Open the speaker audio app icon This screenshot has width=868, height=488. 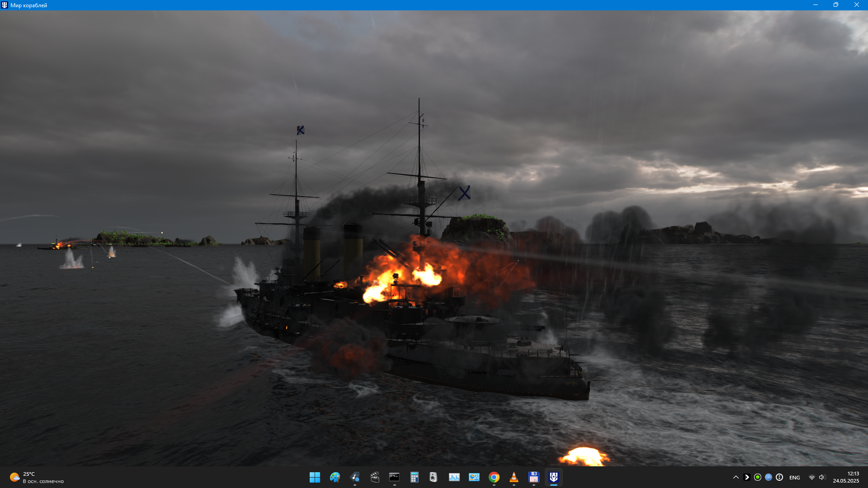434,477
